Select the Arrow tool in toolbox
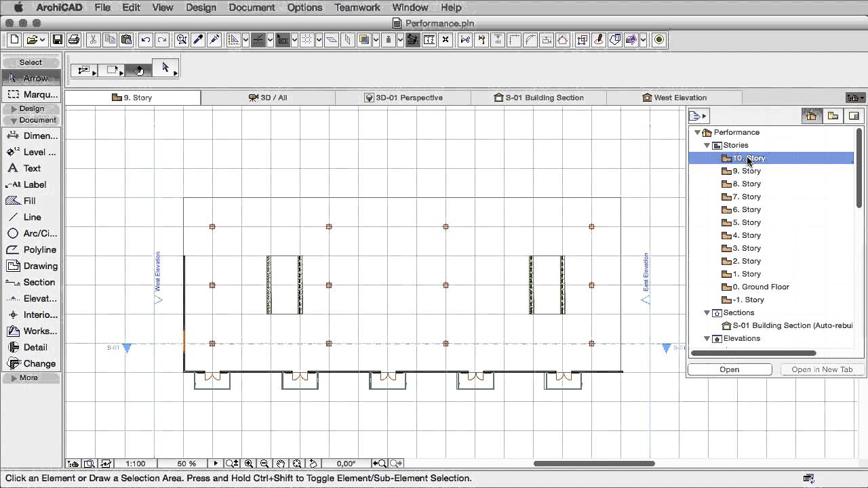 pyautogui.click(x=31, y=78)
